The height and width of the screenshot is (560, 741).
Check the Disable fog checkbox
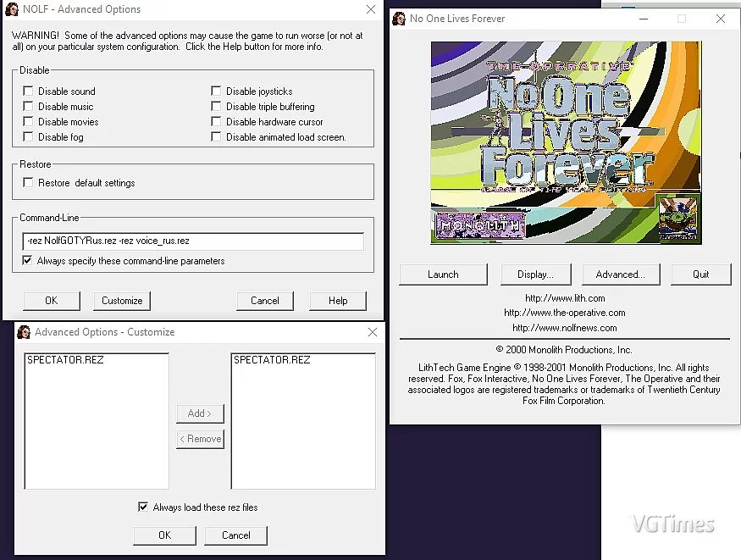pos(28,136)
